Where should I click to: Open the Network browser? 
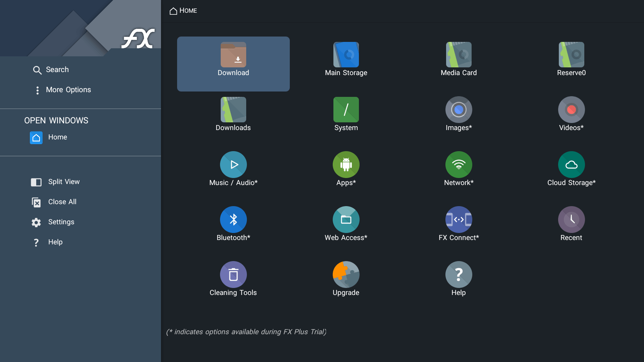459,169
